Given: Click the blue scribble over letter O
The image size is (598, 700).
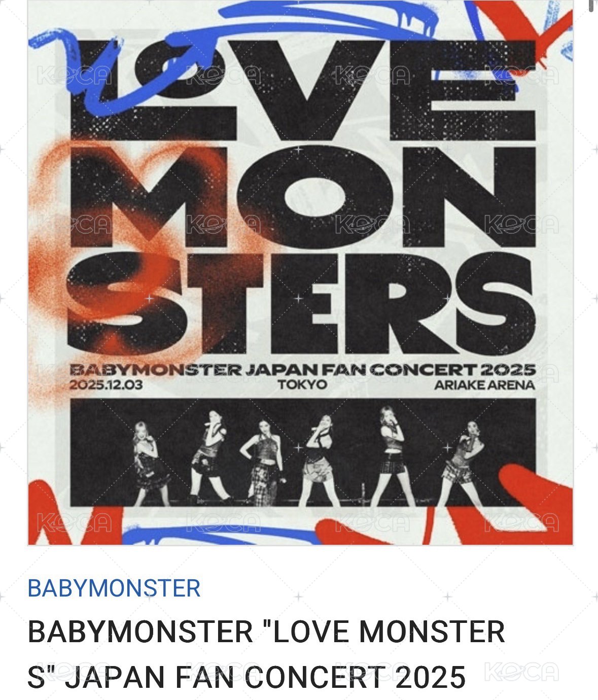Looking at the screenshot, I should (152, 66).
